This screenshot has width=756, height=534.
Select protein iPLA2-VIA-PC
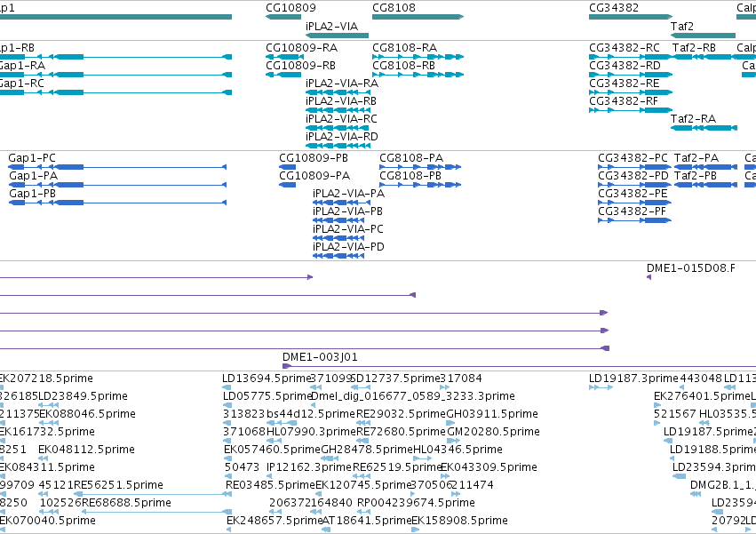tap(348, 229)
